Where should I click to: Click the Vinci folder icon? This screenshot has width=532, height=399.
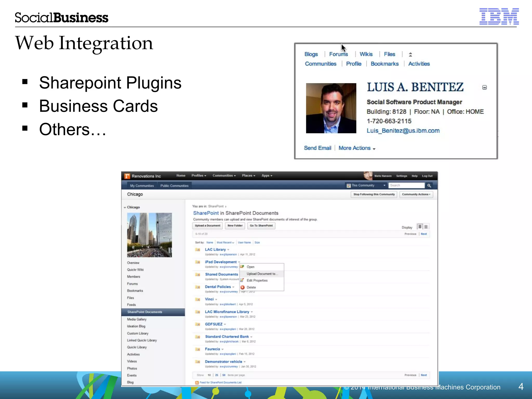click(x=198, y=300)
